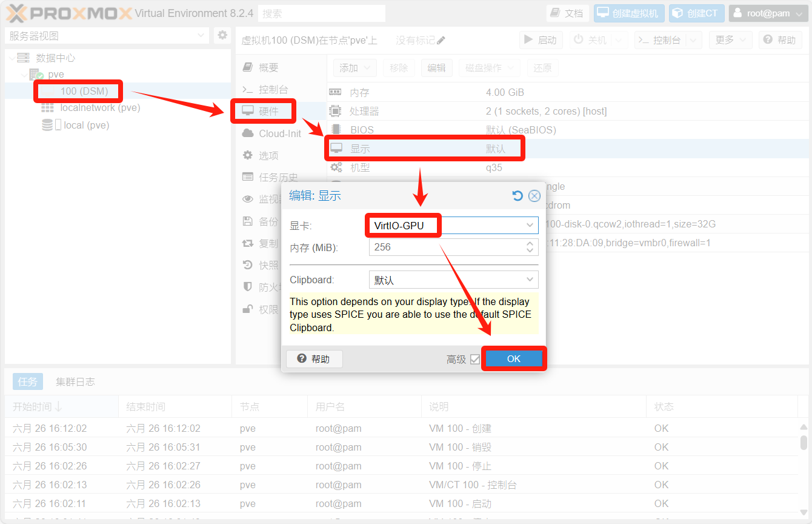Click the 创建虚拟机 button
The height and width of the screenshot is (524, 812).
point(629,13)
